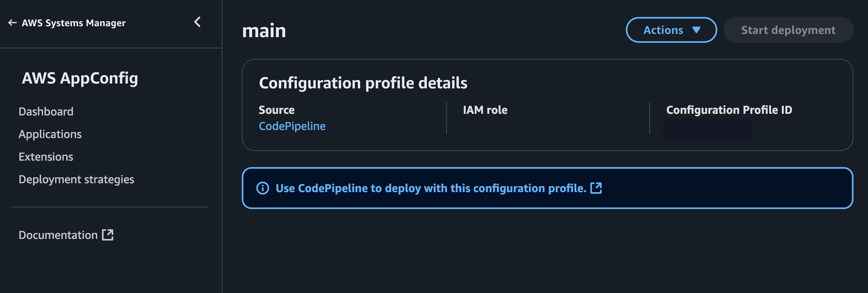Click the 'Configuration profile details' heading
Image resolution: width=868 pixels, height=293 pixels.
pos(363,83)
